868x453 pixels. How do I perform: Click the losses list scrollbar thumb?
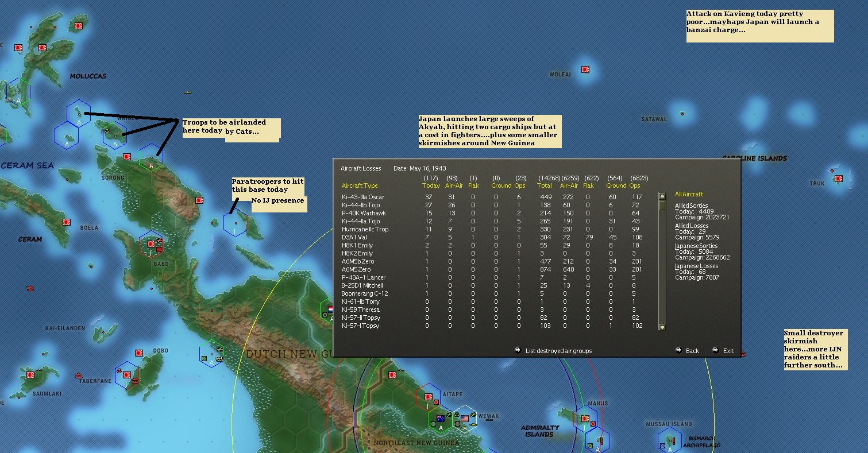(x=662, y=205)
